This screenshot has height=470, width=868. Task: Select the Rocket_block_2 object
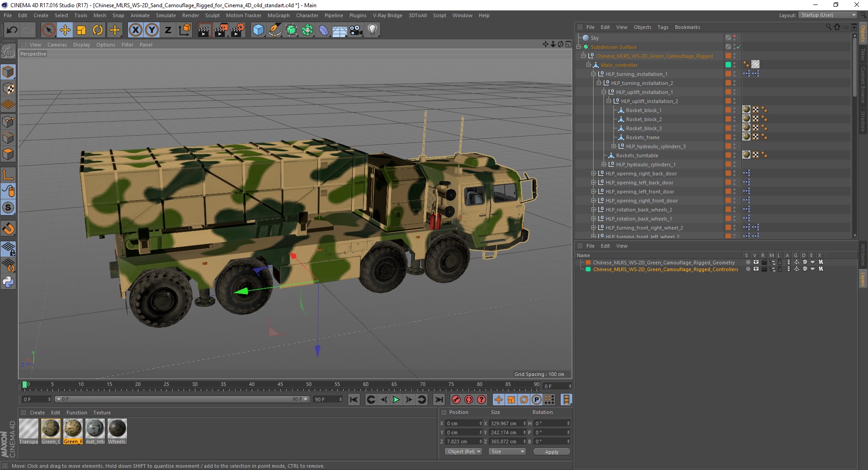[x=644, y=119]
